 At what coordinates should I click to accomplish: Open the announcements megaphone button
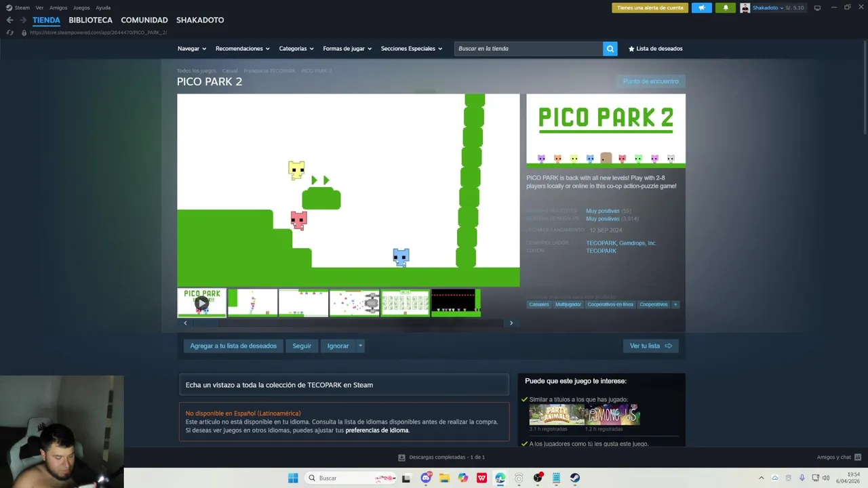point(702,7)
